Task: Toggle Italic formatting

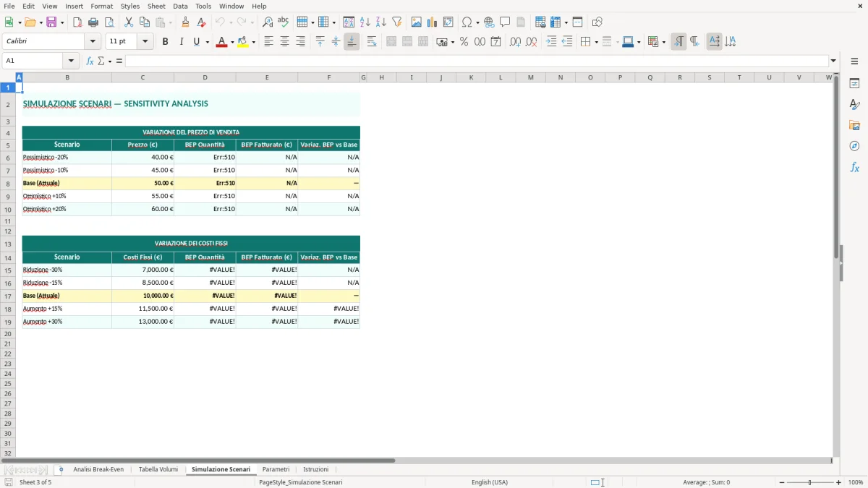Action: point(182,42)
